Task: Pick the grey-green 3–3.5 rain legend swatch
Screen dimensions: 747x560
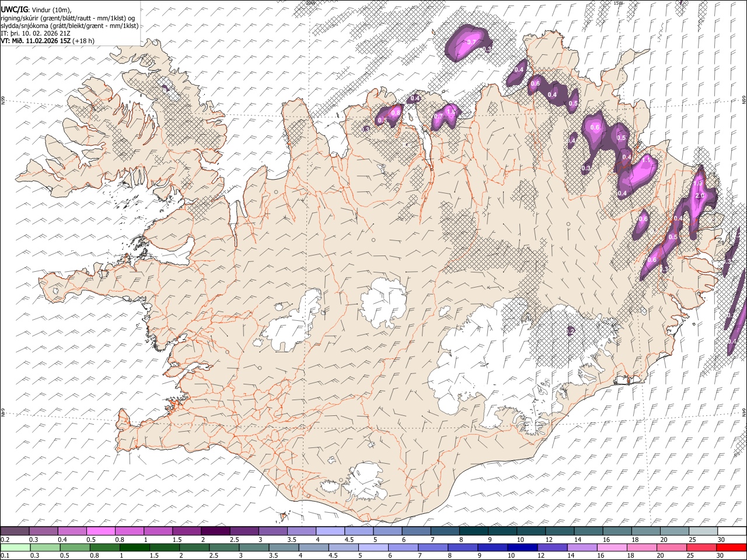Action: pos(253,547)
